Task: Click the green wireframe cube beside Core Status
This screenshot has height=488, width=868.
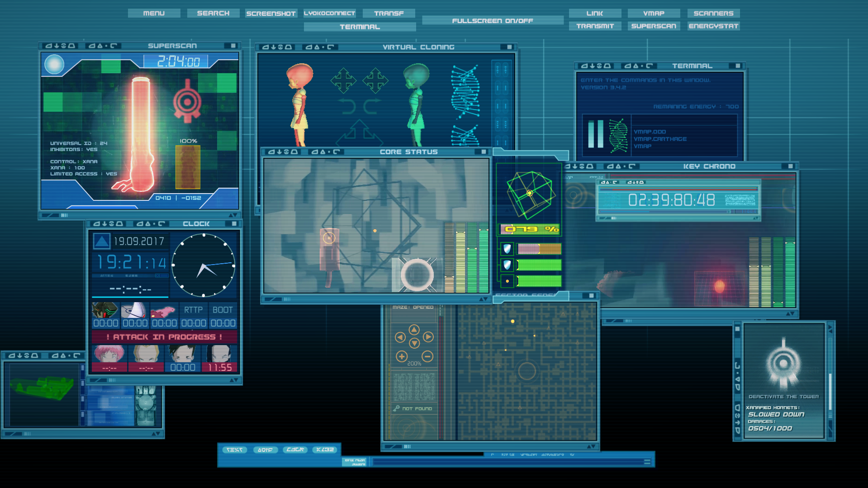Action: point(530,194)
